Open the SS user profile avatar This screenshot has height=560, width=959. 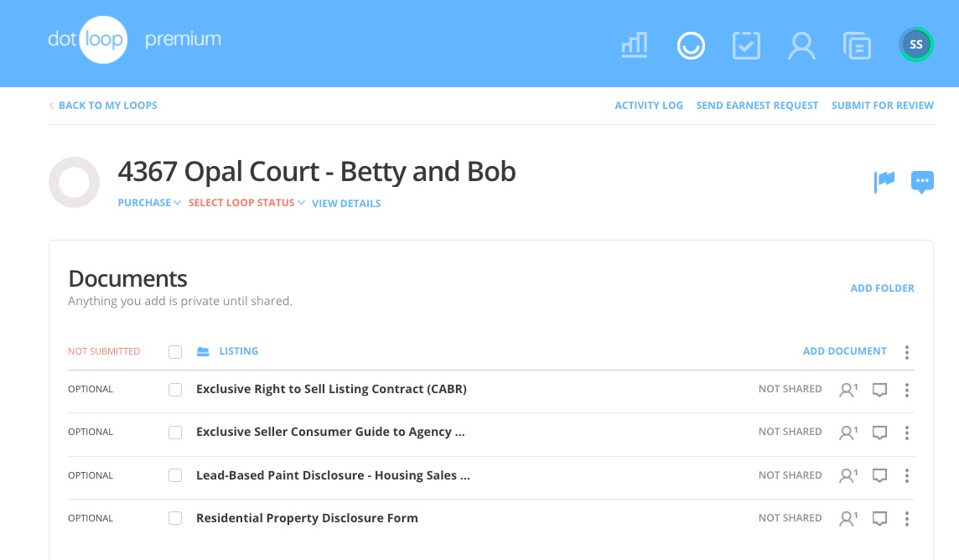[916, 45]
